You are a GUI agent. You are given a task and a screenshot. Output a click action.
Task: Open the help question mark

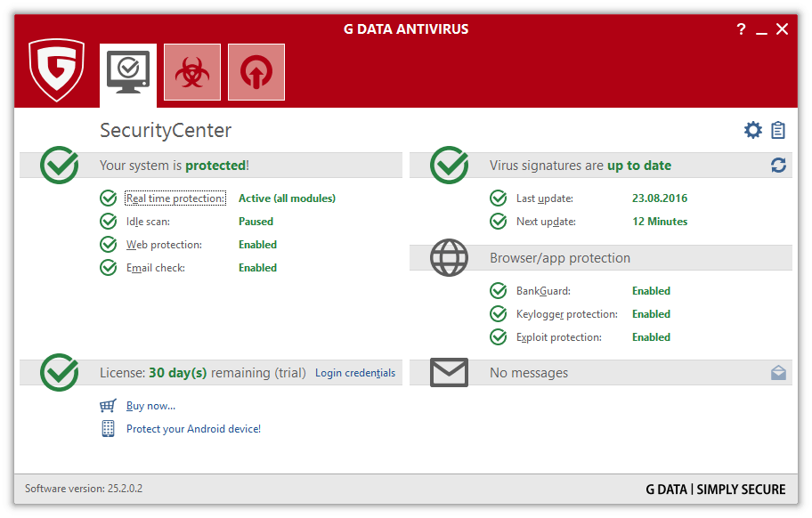[741, 29]
